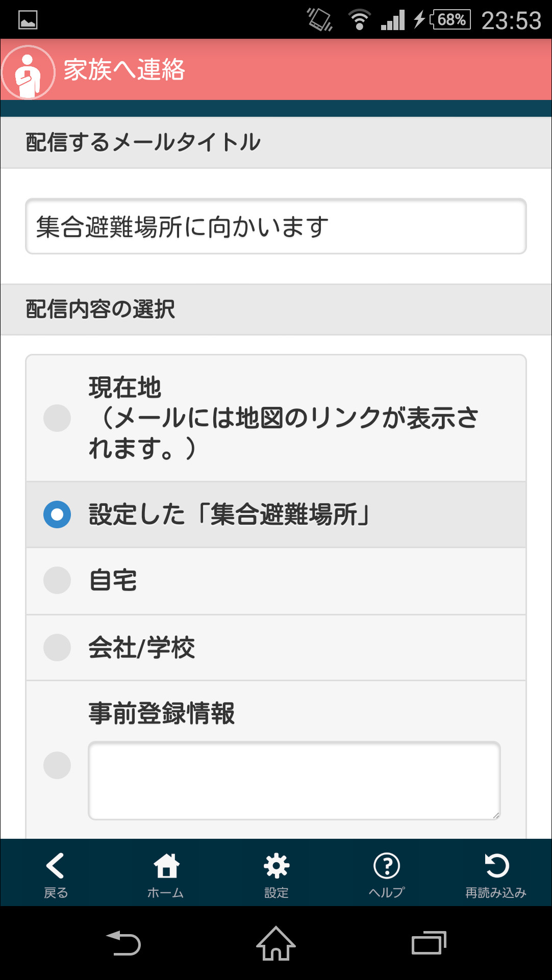552x980 pixels.
Task: Select the 会社/学校 radio option
Action: (x=57, y=647)
